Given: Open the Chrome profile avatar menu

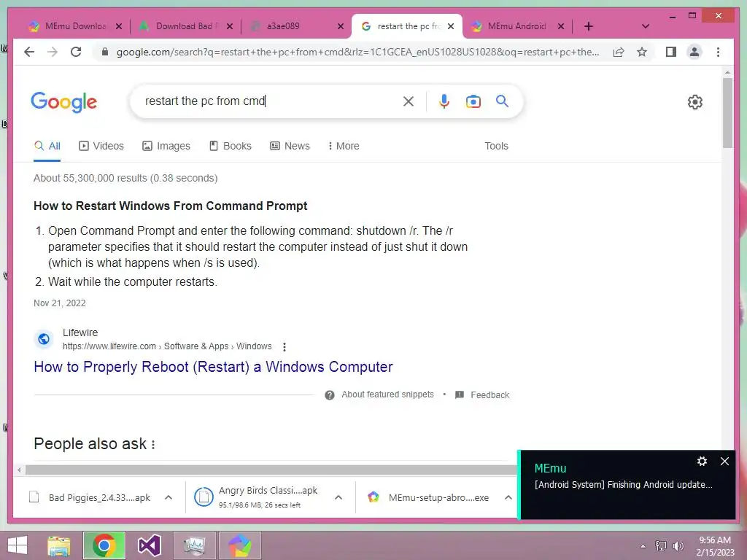Looking at the screenshot, I should pos(694,52).
